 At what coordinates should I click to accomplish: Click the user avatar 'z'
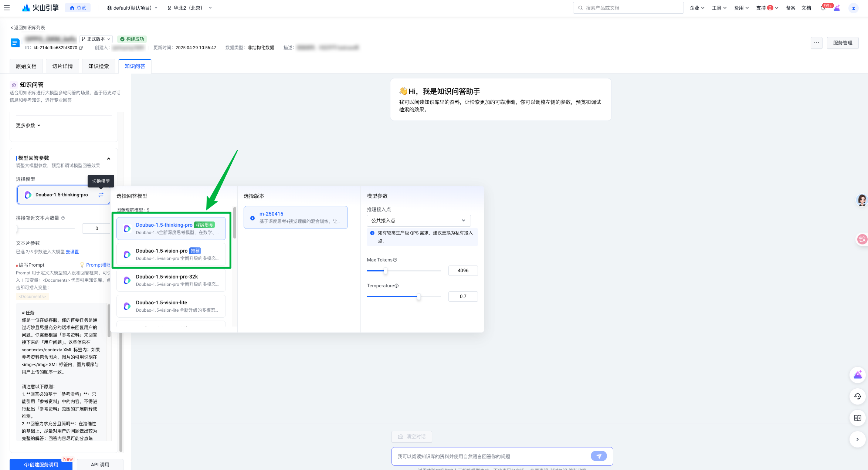pyautogui.click(x=854, y=8)
